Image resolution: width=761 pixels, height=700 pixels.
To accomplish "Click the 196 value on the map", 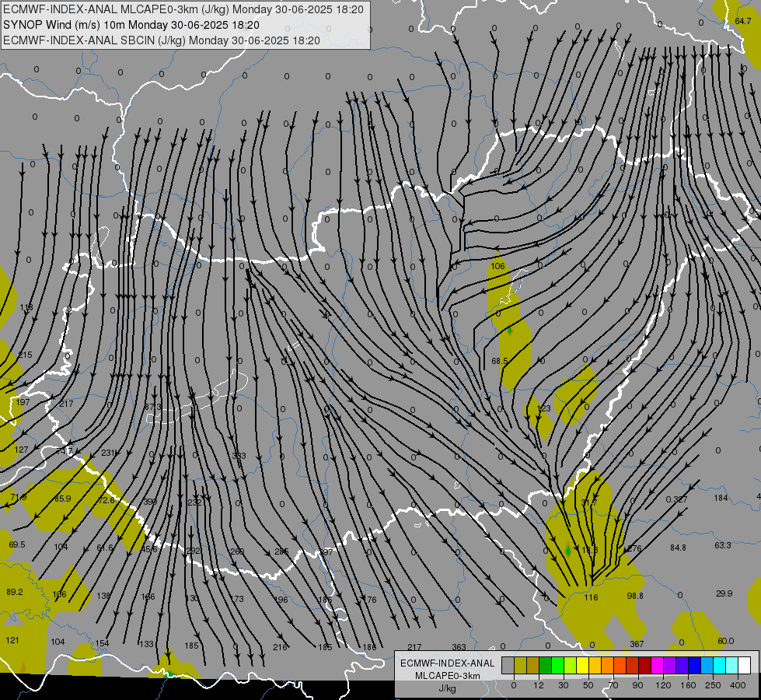I will [x=281, y=600].
